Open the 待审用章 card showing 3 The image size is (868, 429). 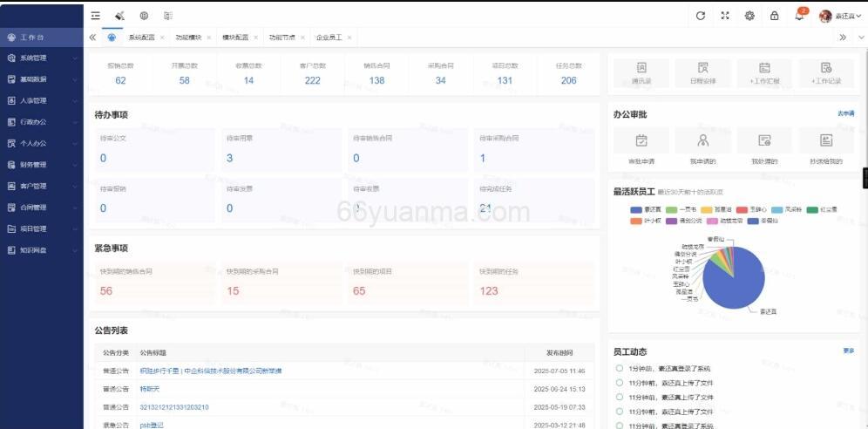(x=281, y=149)
